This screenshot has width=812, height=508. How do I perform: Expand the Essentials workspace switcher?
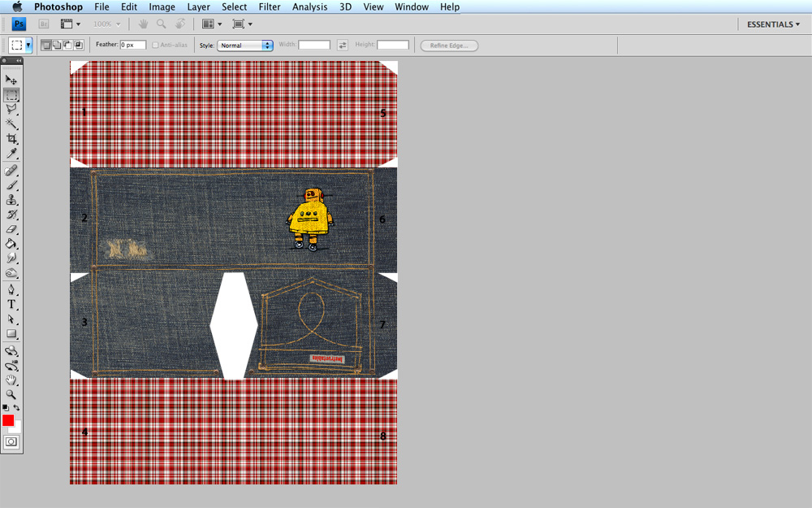point(773,24)
